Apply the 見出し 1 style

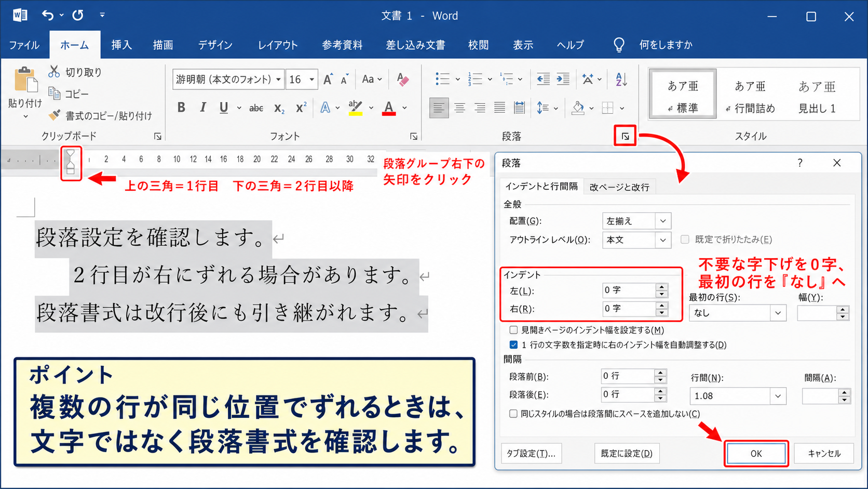point(817,97)
